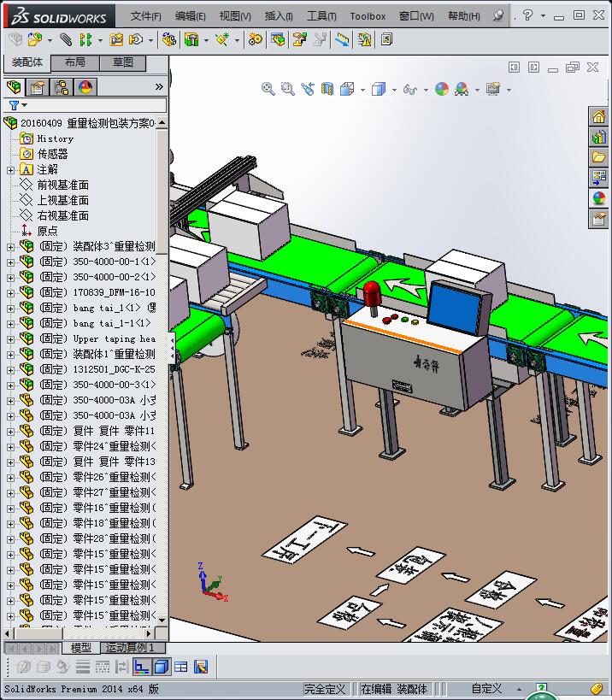Click the Display Style cube icon
The height and width of the screenshot is (700, 612).
[x=379, y=89]
